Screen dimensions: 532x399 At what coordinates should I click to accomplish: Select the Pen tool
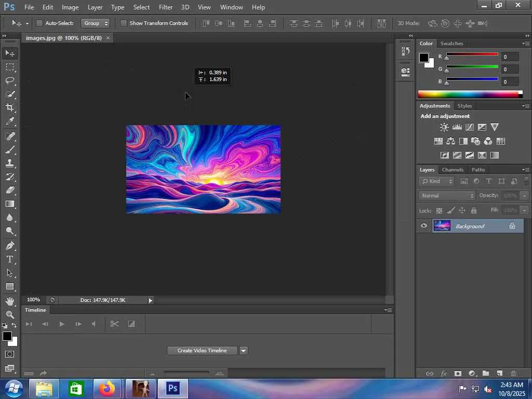click(10, 246)
